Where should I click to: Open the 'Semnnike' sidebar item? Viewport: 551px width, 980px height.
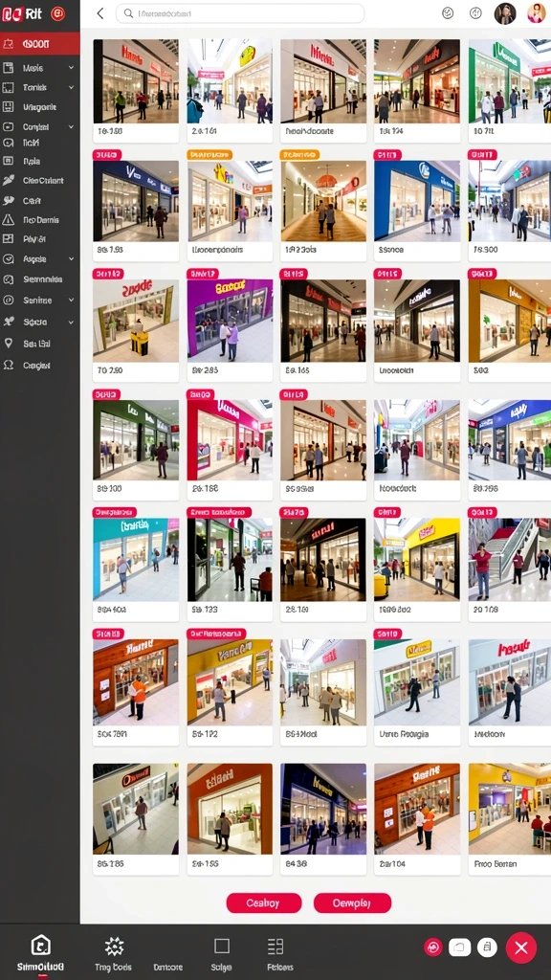[42, 279]
